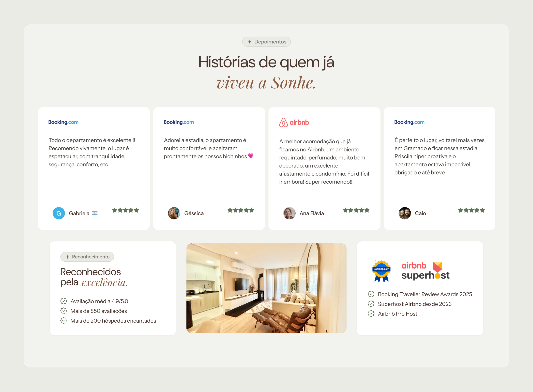
Task: Click check icon beside Avaliação média 4.9/5.0
Action: (x=64, y=301)
